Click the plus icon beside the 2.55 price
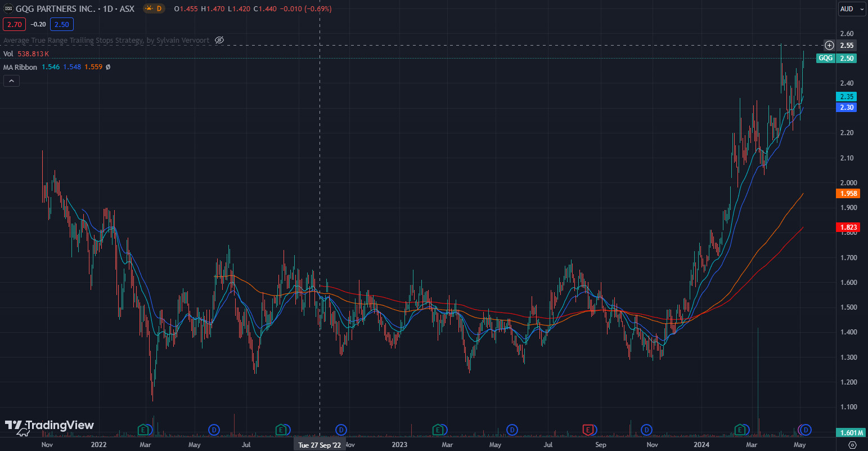The height and width of the screenshot is (451, 868). (829, 45)
